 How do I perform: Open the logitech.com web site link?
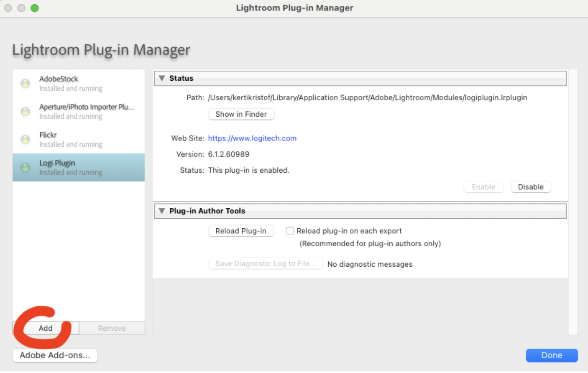point(252,139)
